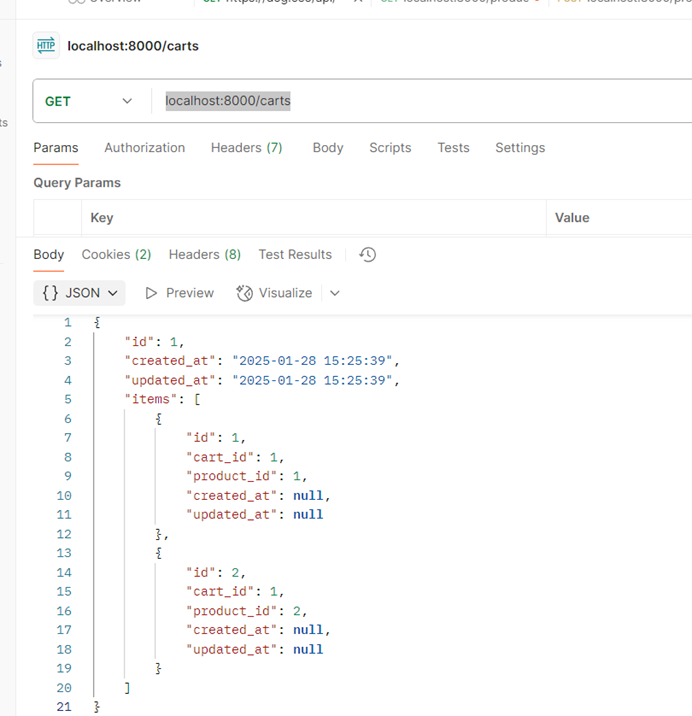Click the Visualize button
Image resolution: width=692 pixels, height=716 pixels.
pyautogui.click(x=274, y=293)
